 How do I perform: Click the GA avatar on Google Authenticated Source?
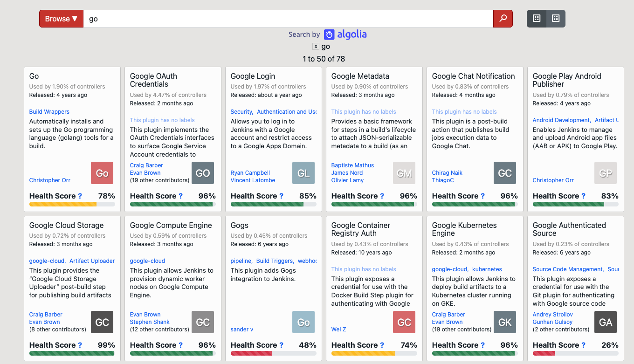(606, 322)
